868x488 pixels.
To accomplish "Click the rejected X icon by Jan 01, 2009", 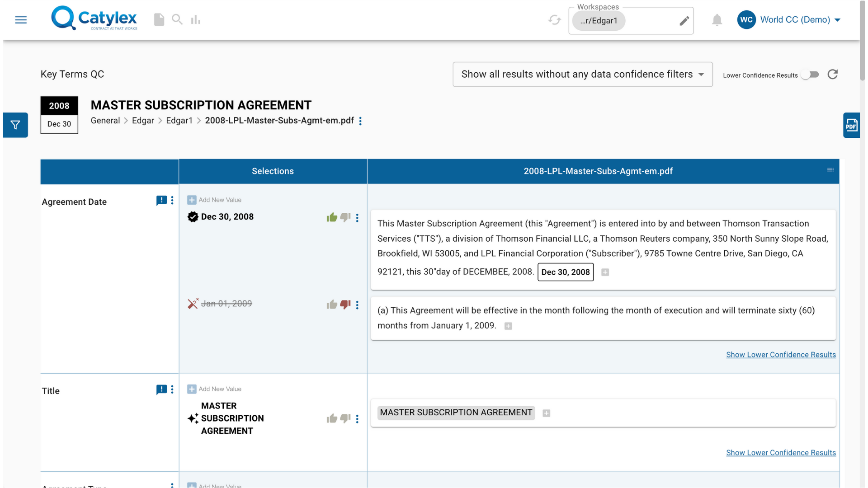I will [193, 304].
